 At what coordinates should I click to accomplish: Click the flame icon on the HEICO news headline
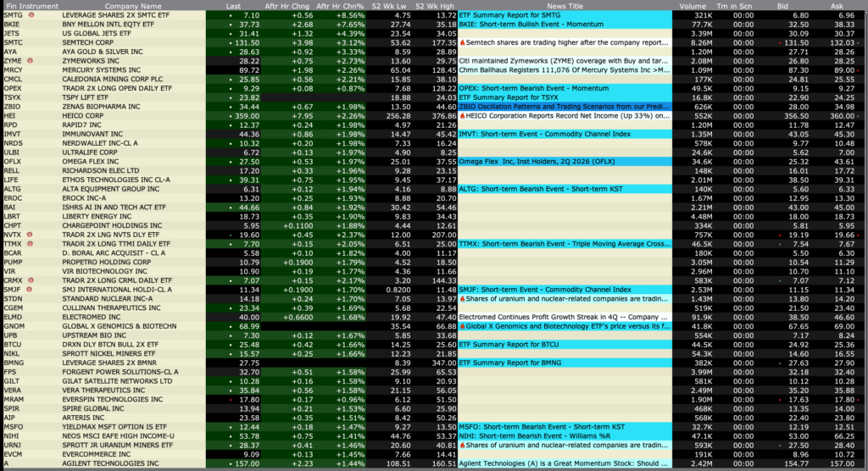[462, 116]
